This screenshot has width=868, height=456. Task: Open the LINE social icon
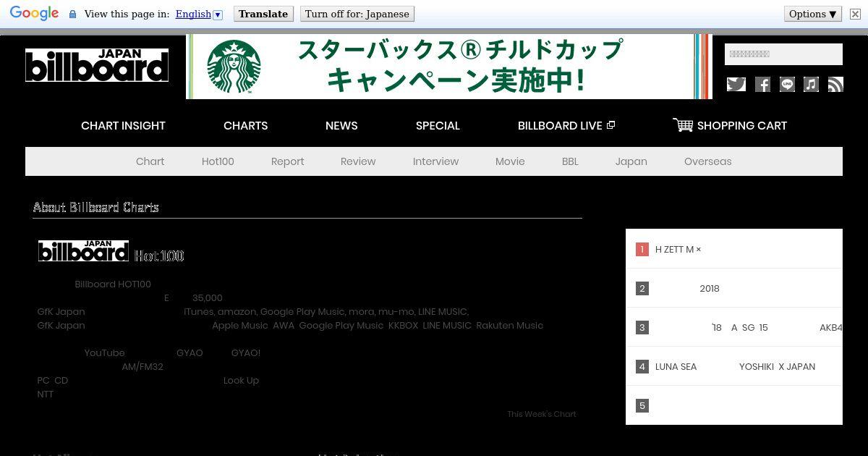click(x=787, y=85)
